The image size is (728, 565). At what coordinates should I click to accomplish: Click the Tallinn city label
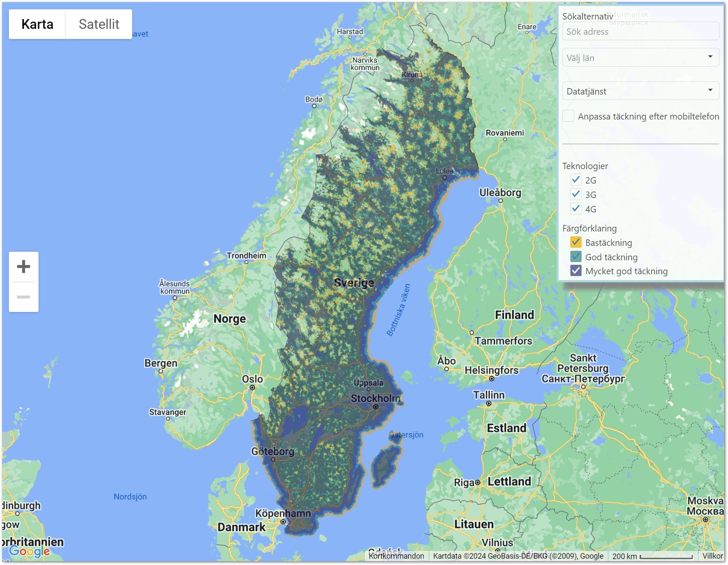point(489,395)
